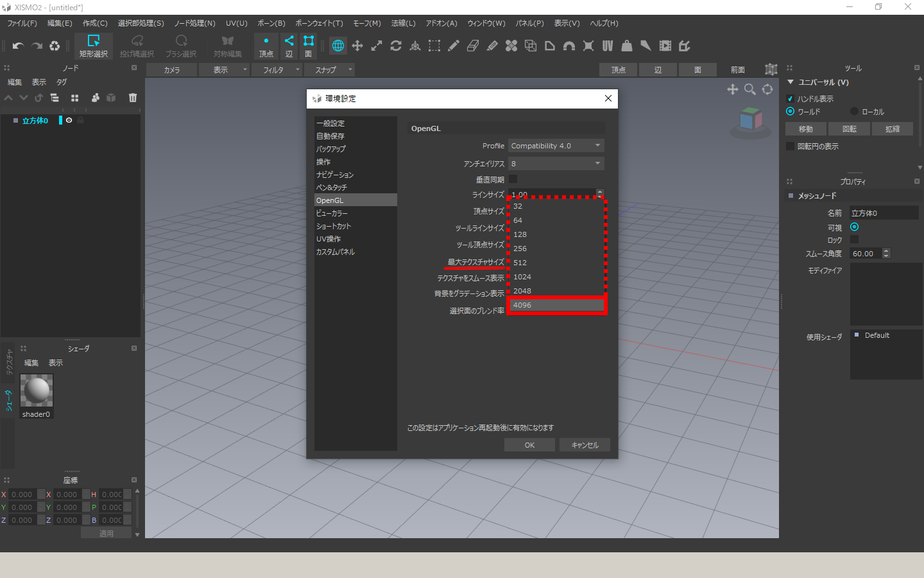924x578 pixels.
Task: Toggle the 垂直同期 vertical sync checkbox
Action: tap(513, 179)
